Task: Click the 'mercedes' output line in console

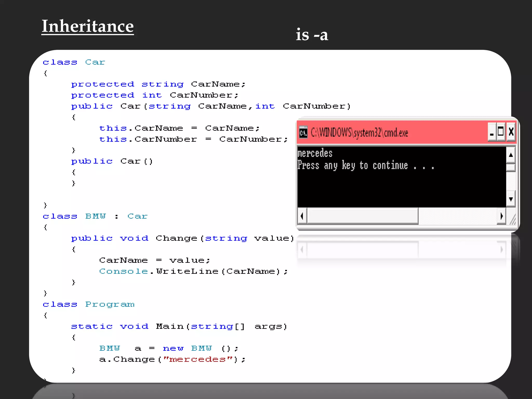Action: [x=315, y=153]
